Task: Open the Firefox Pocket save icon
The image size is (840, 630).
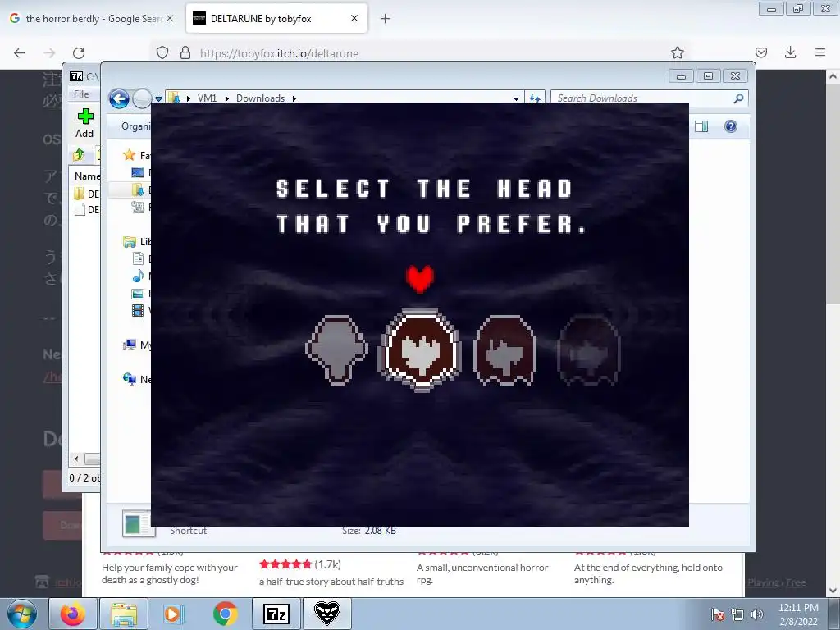Action: coord(760,52)
